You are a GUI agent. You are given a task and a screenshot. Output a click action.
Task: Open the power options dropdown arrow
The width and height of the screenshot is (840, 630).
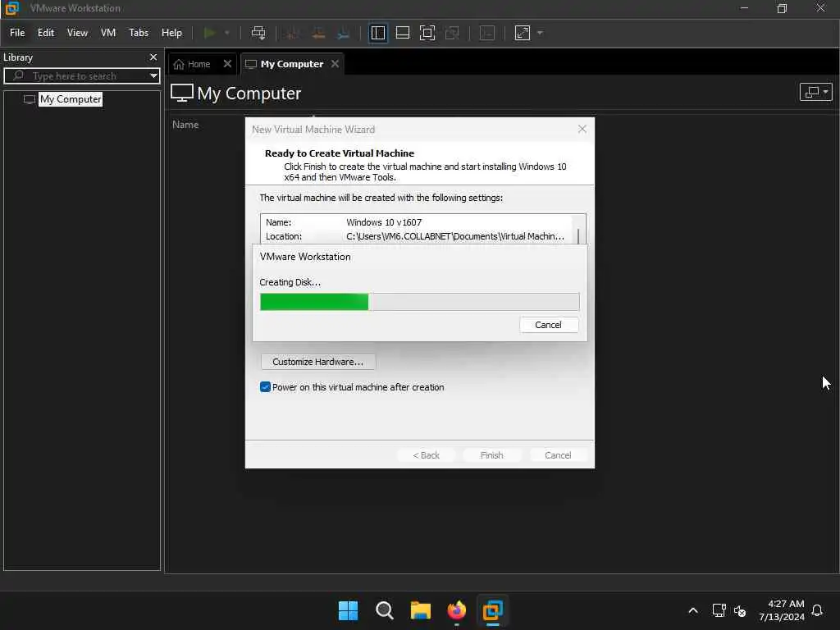227,33
